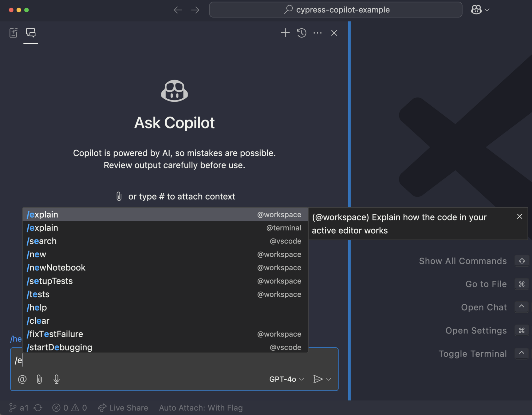Pick the /setupTests command
This screenshot has width=532, height=415.
pos(165,281)
